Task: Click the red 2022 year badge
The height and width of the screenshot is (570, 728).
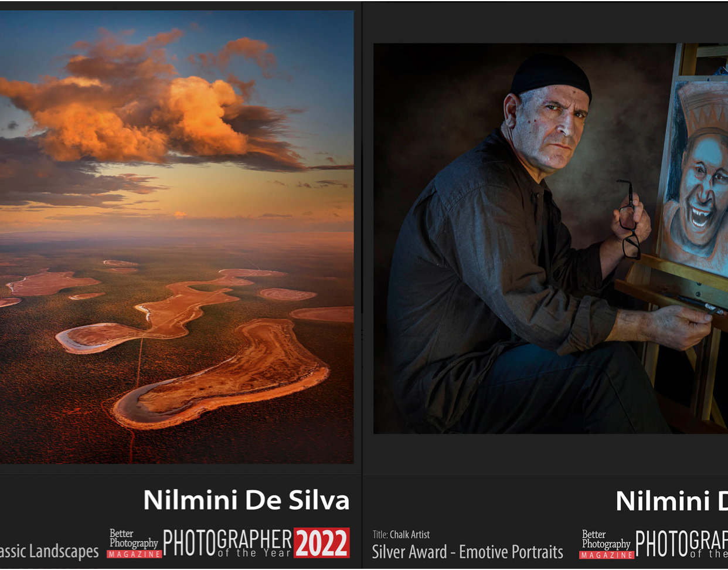Action: pyautogui.click(x=321, y=543)
